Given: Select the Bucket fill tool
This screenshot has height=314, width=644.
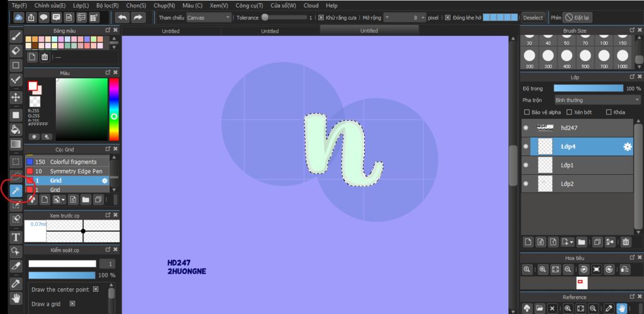Looking at the screenshot, I should click(x=16, y=130).
